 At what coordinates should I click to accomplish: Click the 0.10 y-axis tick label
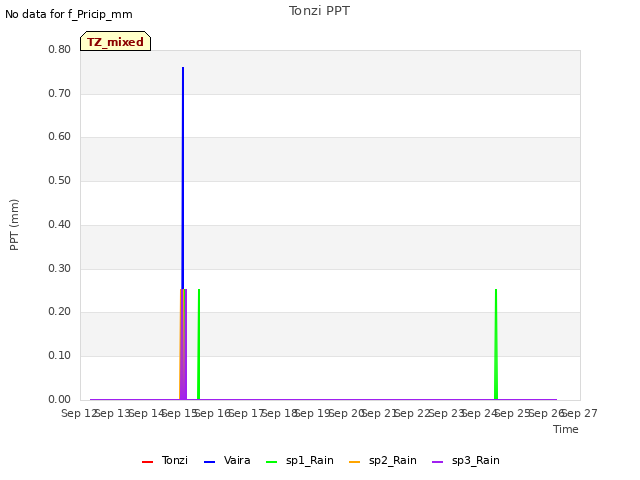pyautogui.click(x=60, y=356)
